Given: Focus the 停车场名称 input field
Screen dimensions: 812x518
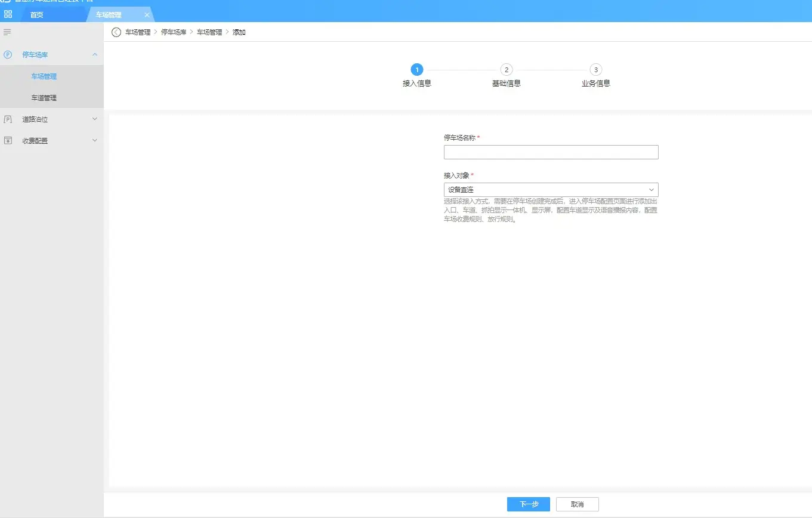Looking at the screenshot, I should coord(551,152).
